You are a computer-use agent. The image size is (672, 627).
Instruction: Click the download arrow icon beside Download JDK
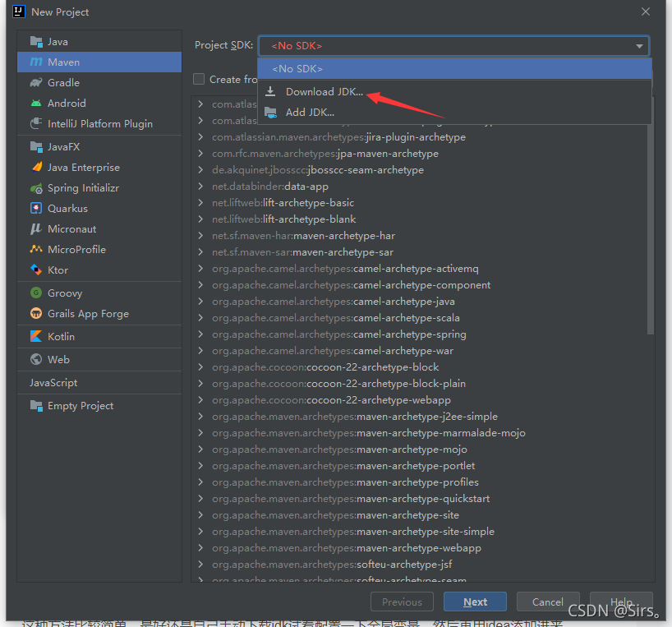pyautogui.click(x=270, y=92)
